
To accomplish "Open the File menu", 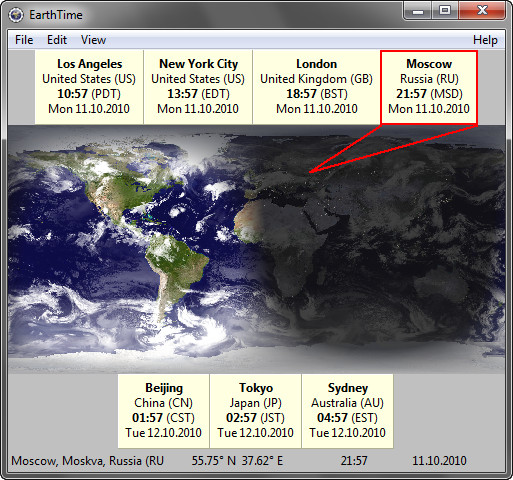I will 24,40.
